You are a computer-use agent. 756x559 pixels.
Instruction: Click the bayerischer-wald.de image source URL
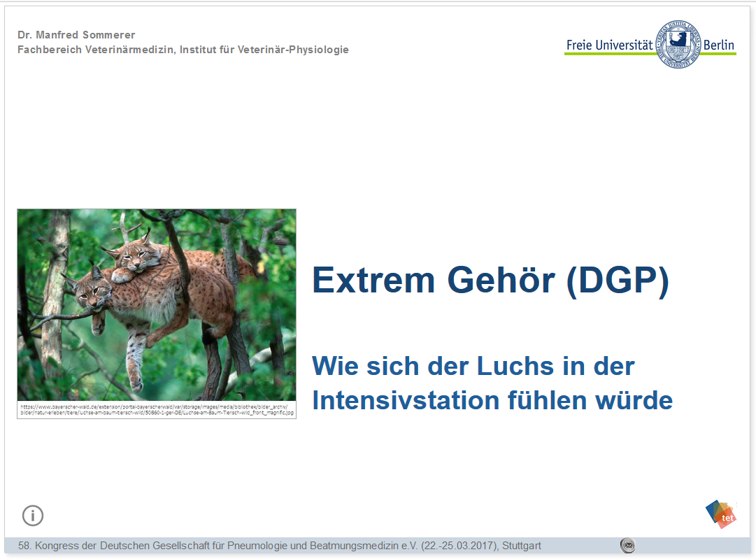tap(156, 406)
